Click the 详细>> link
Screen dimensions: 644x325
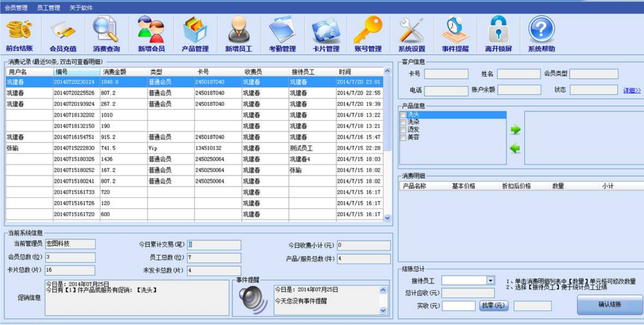point(632,90)
